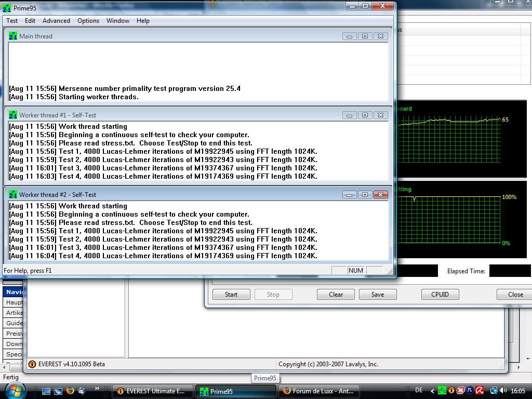532x399 pixels.
Task: Click the green Prime95 tray icon
Action: tap(442, 391)
